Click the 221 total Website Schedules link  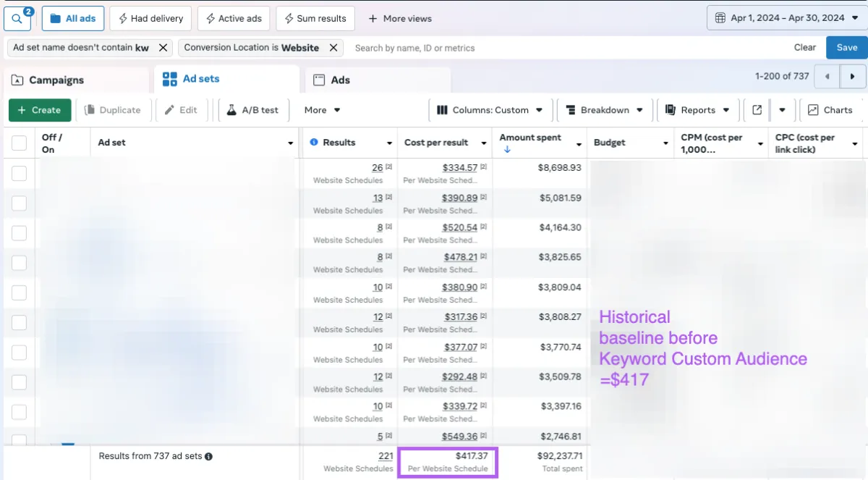[386, 456]
